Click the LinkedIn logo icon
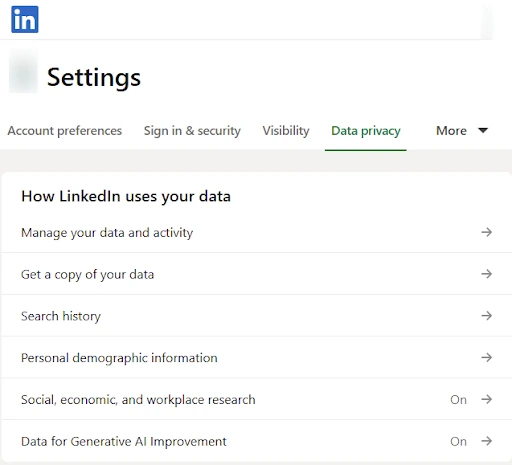This screenshot has width=512, height=465. [25, 19]
